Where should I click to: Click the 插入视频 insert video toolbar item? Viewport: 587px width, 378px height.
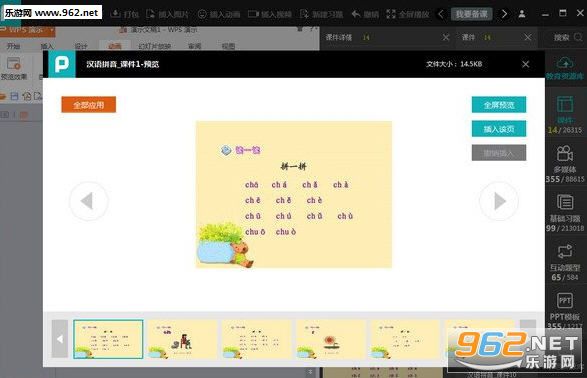coord(270,14)
